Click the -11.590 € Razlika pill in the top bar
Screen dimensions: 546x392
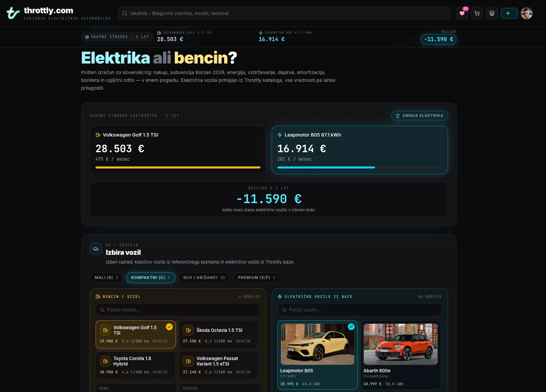click(x=439, y=39)
